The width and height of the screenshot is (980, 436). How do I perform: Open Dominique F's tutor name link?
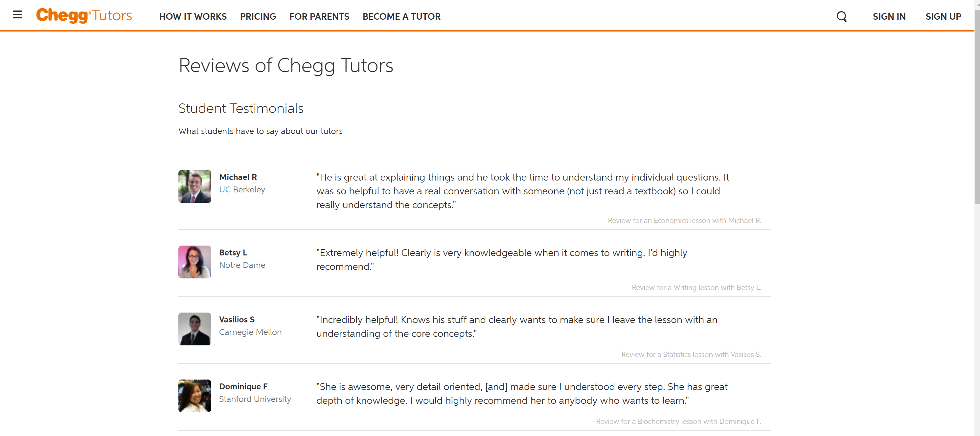(243, 386)
